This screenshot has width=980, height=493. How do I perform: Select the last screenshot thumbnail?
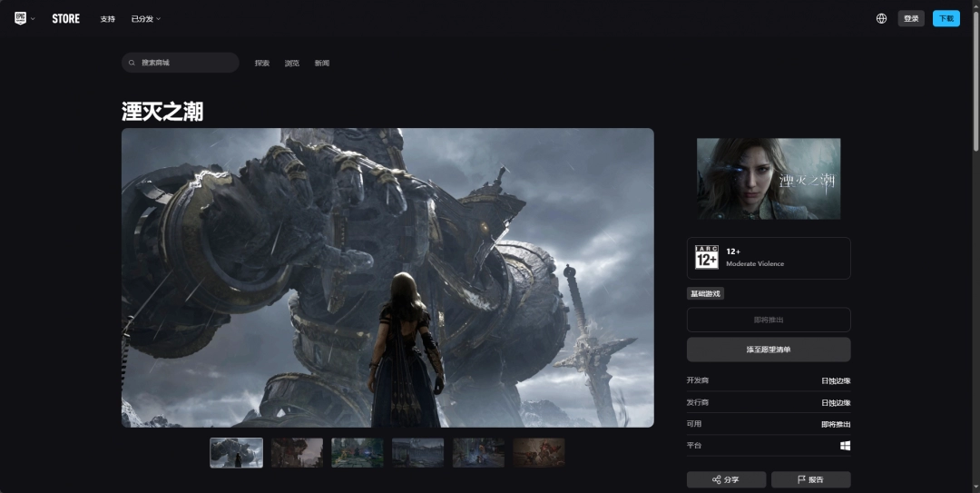[x=539, y=452]
